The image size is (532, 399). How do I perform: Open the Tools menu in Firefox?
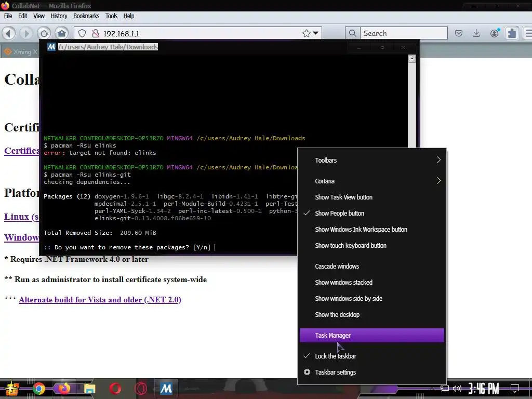tap(111, 16)
